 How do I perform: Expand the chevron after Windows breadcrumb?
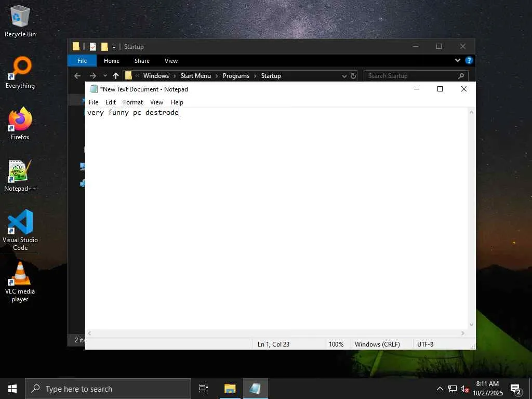click(x=175, y=76)
